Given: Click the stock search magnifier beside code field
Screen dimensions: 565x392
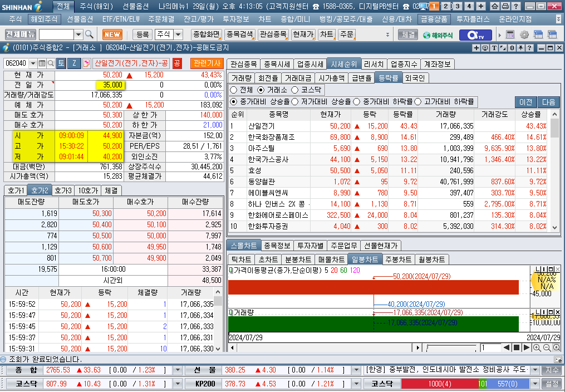Looking at the screenshot, I should 51,63.
